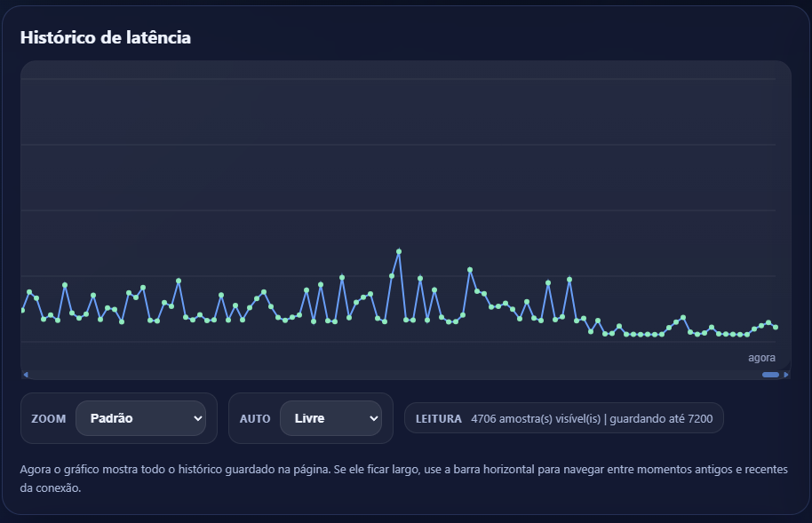Click the empty scrollbar track in the middle

click(400, 375)
